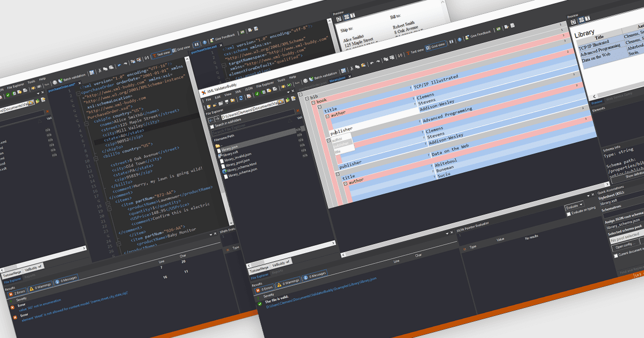This screenshot has height=338, width=644.
Task: Click the File Explorer back arrow
Action: coord(211,120)
